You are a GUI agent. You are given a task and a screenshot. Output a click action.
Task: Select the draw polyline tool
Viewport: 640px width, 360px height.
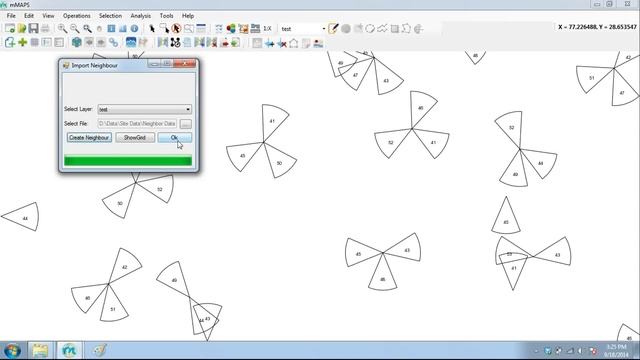click(382, 29)
